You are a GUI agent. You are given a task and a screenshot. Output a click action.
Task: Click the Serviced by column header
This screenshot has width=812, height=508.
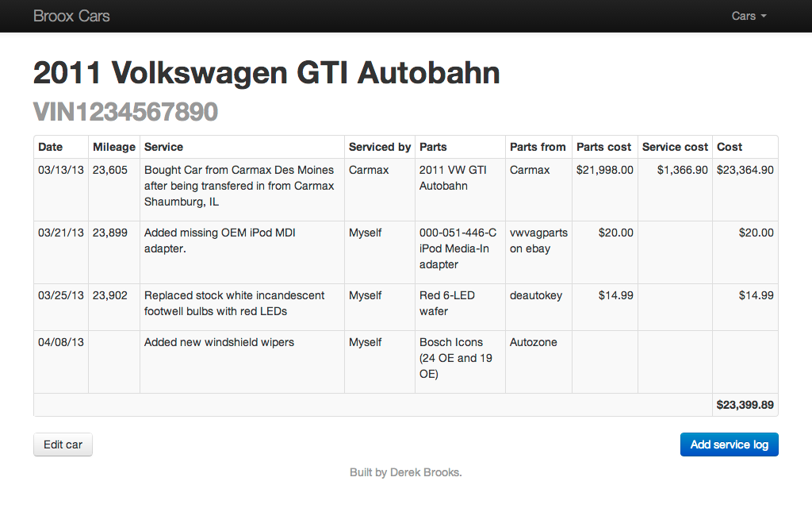point(380,147)
